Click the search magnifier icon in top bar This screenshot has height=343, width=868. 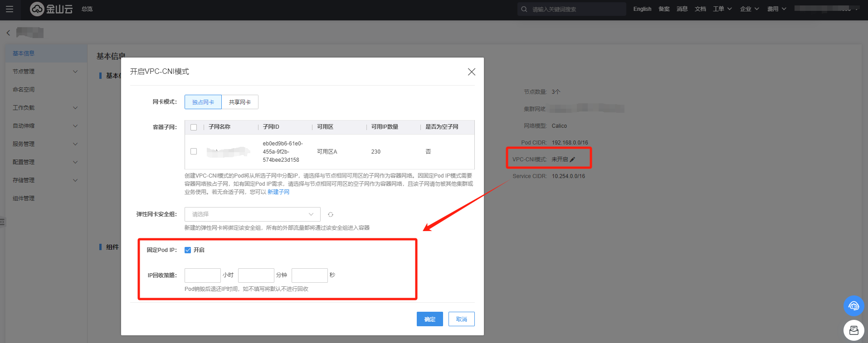[x=524, y=9]
